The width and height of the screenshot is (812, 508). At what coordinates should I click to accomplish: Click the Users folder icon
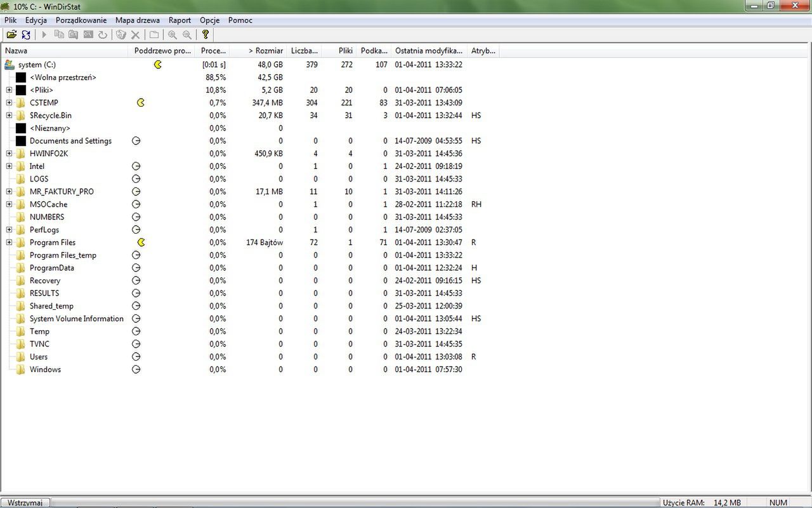coord(21,356)
